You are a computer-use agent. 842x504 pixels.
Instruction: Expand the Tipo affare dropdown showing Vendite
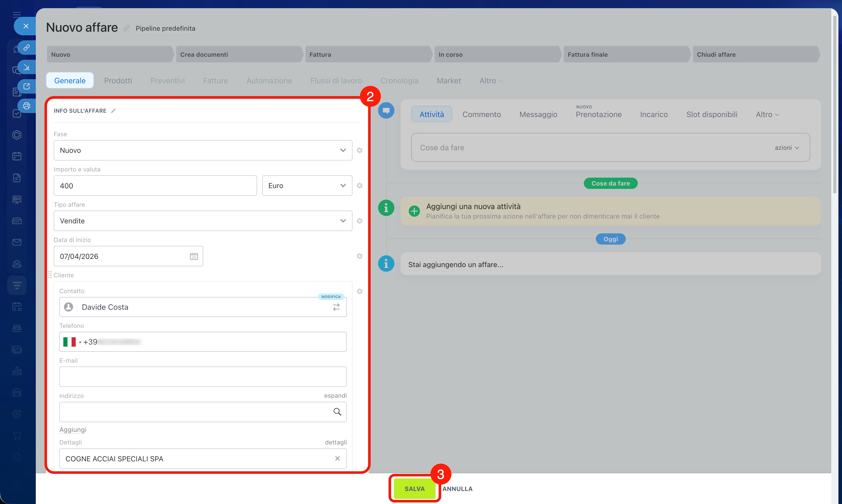pos(203,221)
